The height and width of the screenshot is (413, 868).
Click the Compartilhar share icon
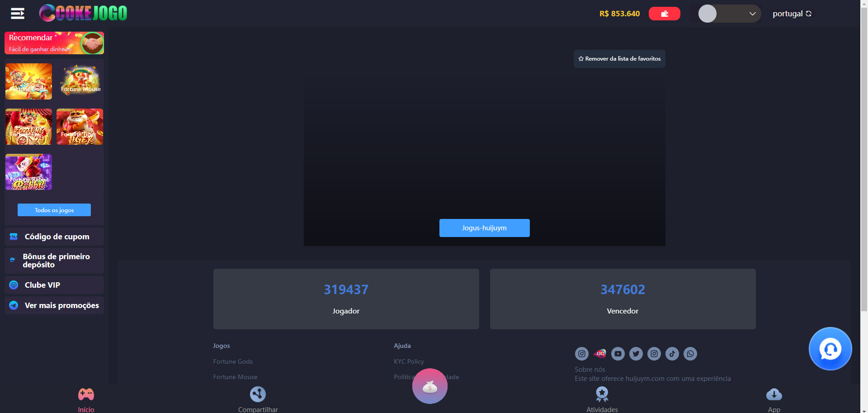(258, 394)
